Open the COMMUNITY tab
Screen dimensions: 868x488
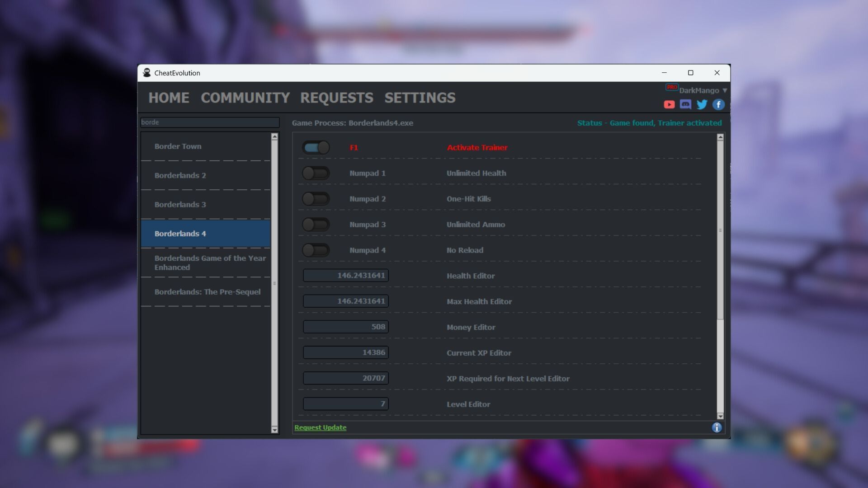(245, 98)
